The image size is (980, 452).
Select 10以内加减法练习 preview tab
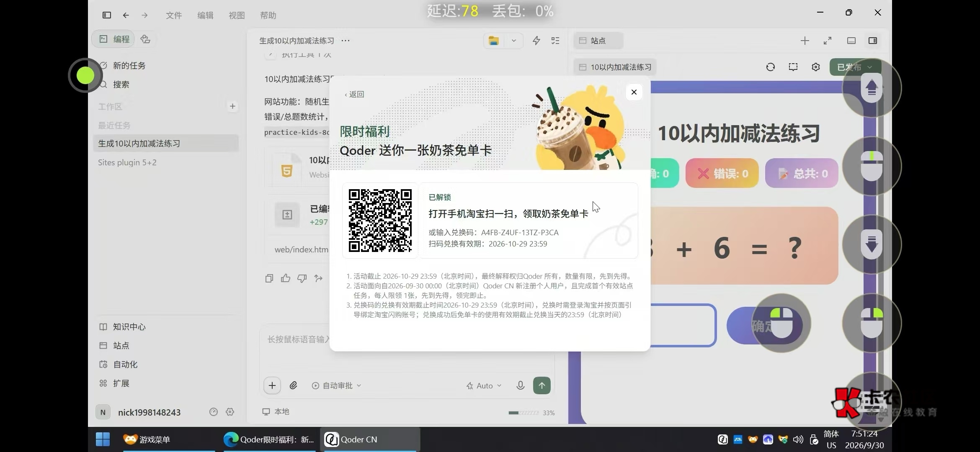point(615,67)
